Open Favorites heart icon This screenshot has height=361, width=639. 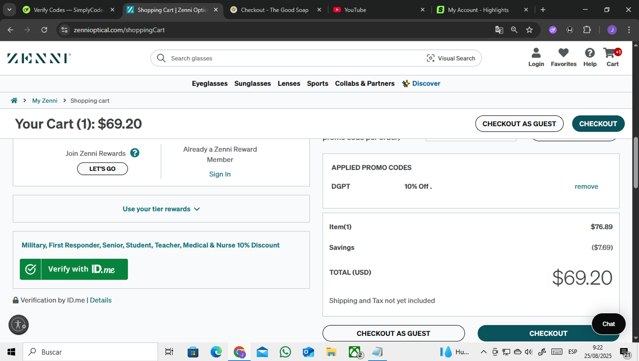[x=563, y=53]
